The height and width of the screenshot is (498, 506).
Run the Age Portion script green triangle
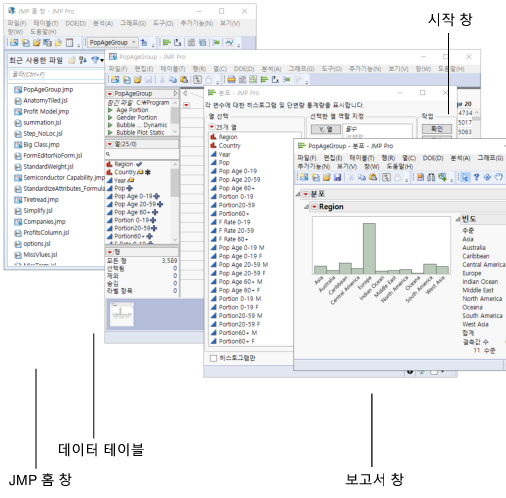[x=110, y=110]
